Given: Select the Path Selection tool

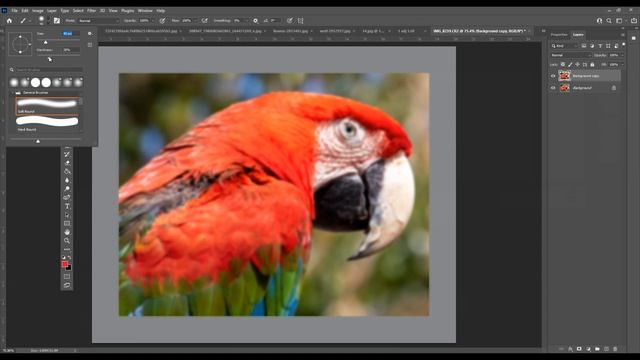Looking at the screenshot, I should 67,215.
